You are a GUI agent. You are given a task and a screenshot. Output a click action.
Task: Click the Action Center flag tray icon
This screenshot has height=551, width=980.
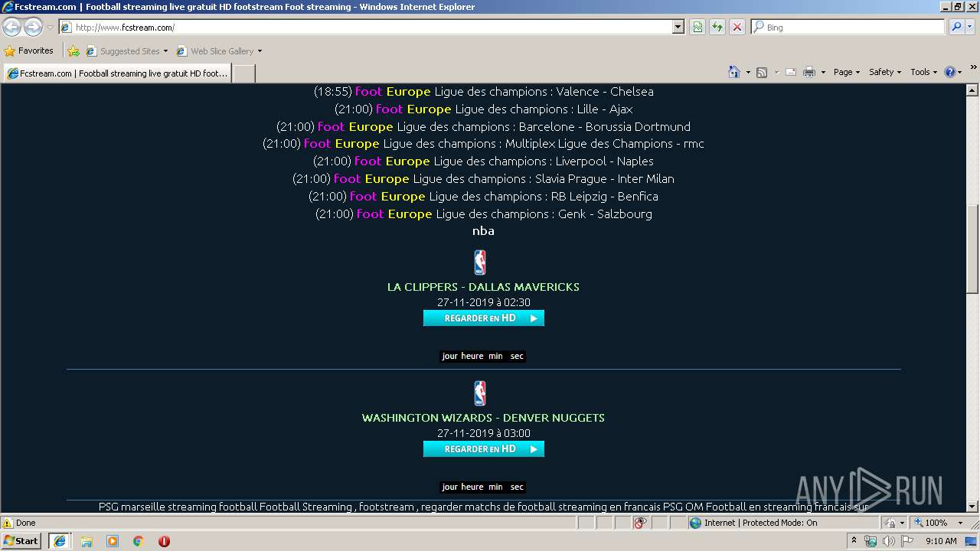[907, 541]
